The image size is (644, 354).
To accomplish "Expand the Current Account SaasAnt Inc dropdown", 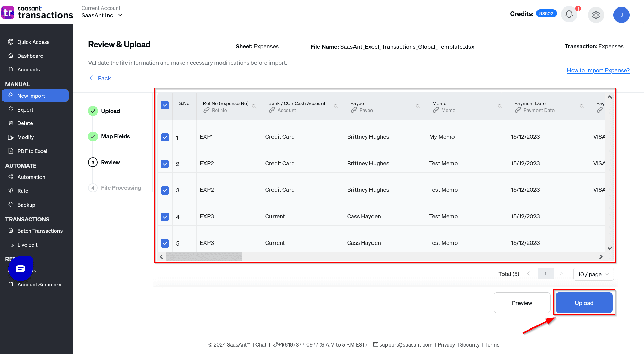I will pyautogui.click(x=102, y=15).
